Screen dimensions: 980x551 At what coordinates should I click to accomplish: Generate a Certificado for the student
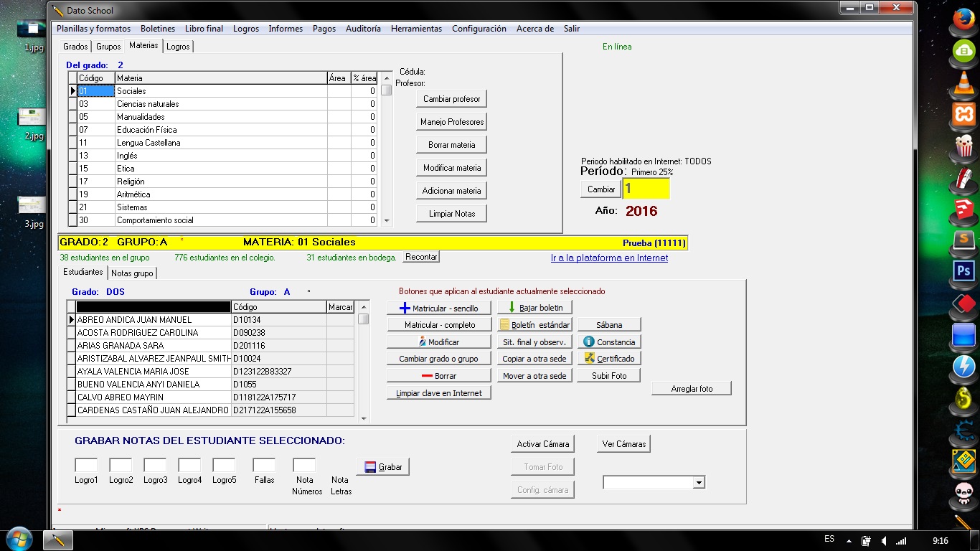(x=608, y=359)
